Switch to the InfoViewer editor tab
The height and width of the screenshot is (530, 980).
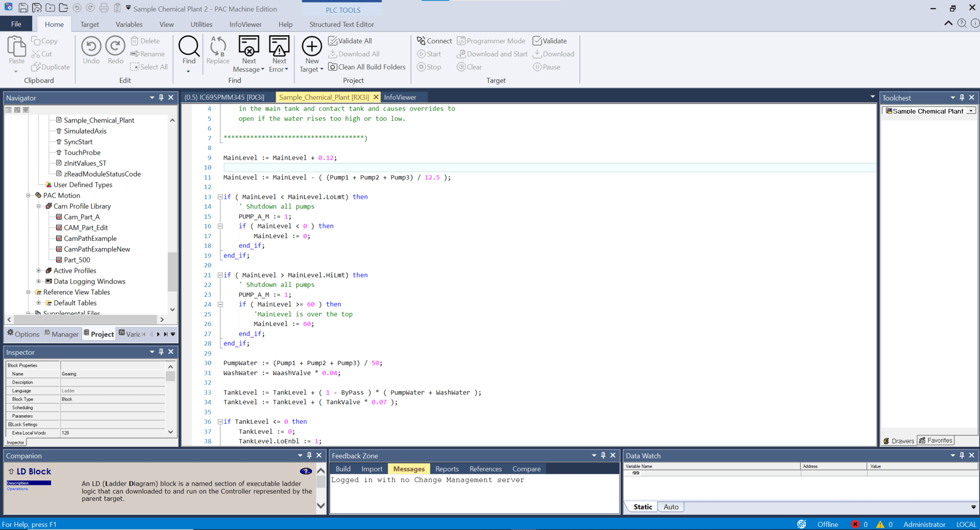pos(400,97)
